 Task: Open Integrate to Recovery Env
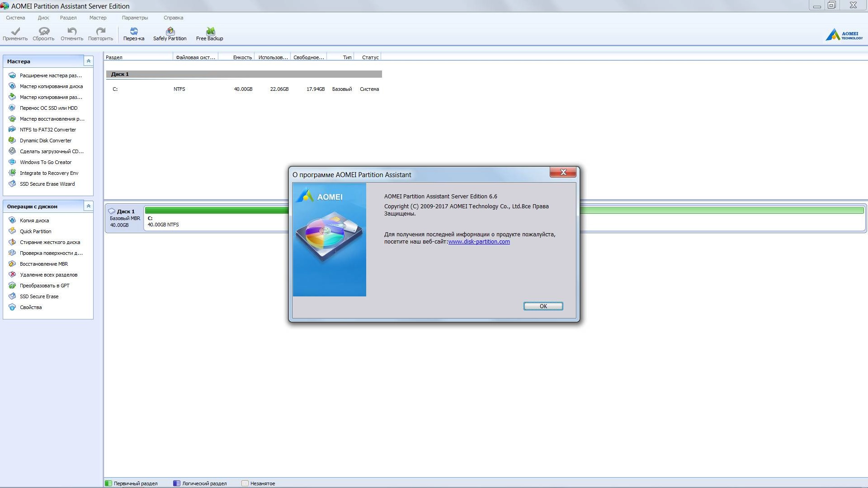43,173
